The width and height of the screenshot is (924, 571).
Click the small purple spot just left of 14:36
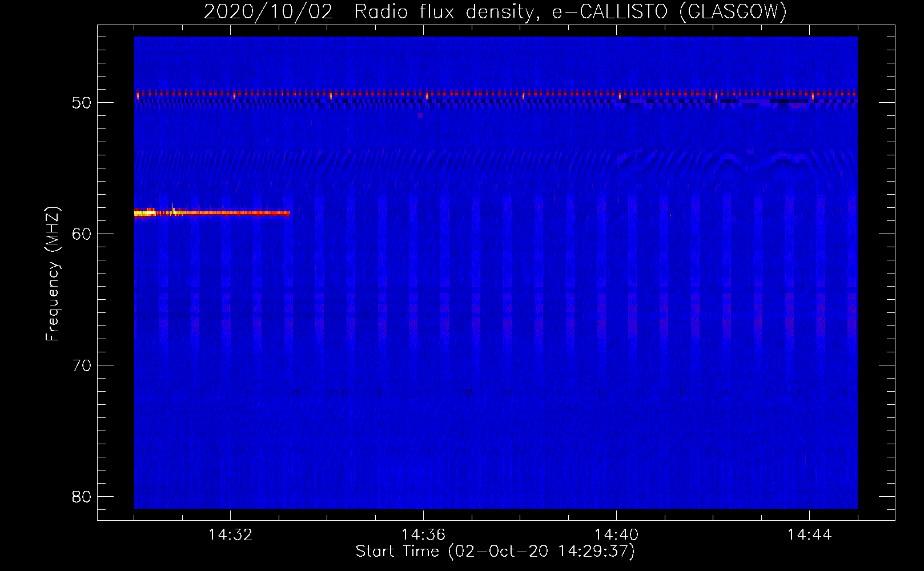point(420,115)
